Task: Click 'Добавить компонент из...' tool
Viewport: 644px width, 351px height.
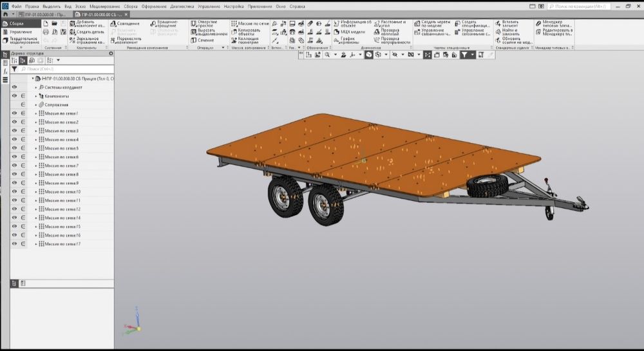Action: coord(87,24)
